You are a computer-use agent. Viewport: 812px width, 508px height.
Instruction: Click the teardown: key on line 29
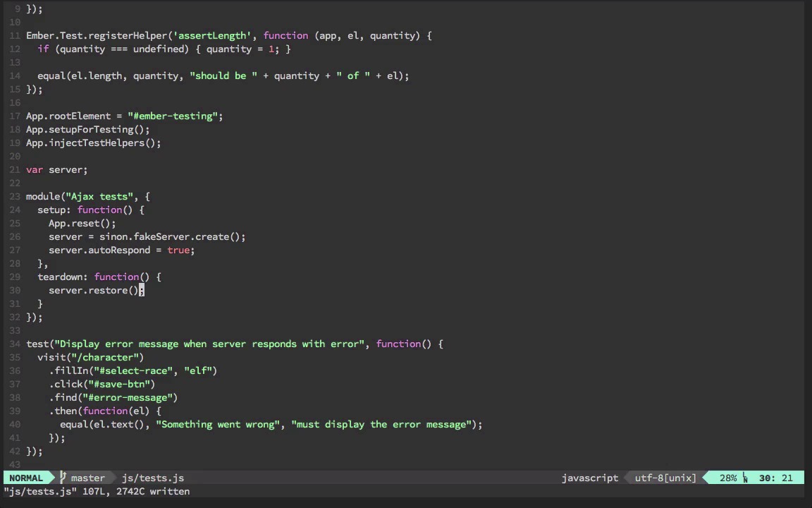[x=63, y=277]
